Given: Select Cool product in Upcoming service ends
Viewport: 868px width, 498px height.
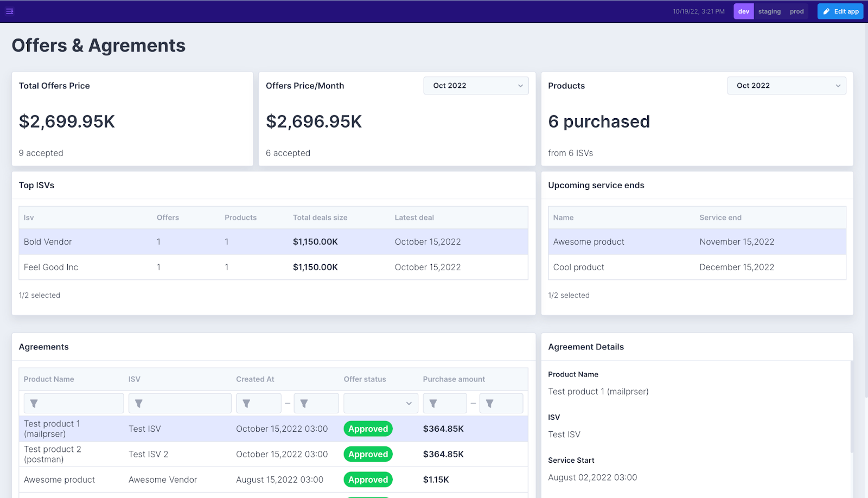Looking at the screenshot, I should pyautogui.click(x=579, y=267).
